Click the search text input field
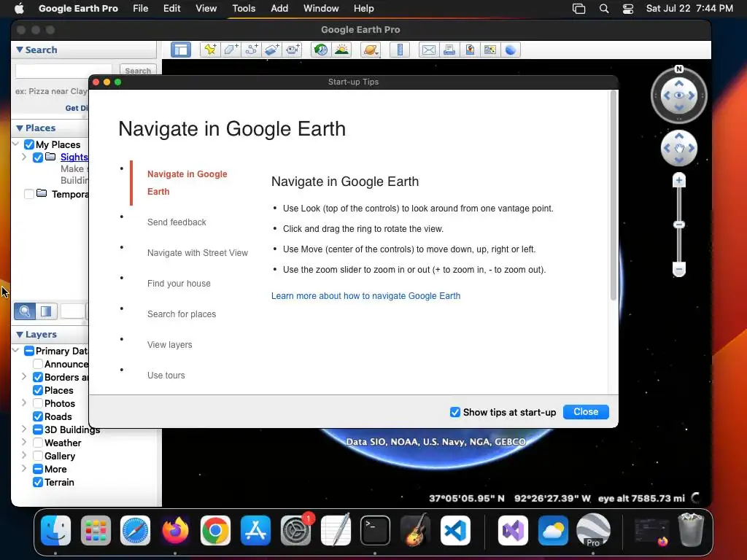747x560 pixels. pyautogui.click(x=64, y=71)
